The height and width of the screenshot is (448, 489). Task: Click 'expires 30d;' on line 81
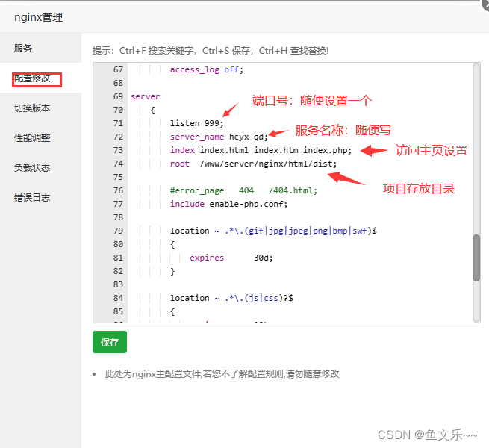(231, 258)
